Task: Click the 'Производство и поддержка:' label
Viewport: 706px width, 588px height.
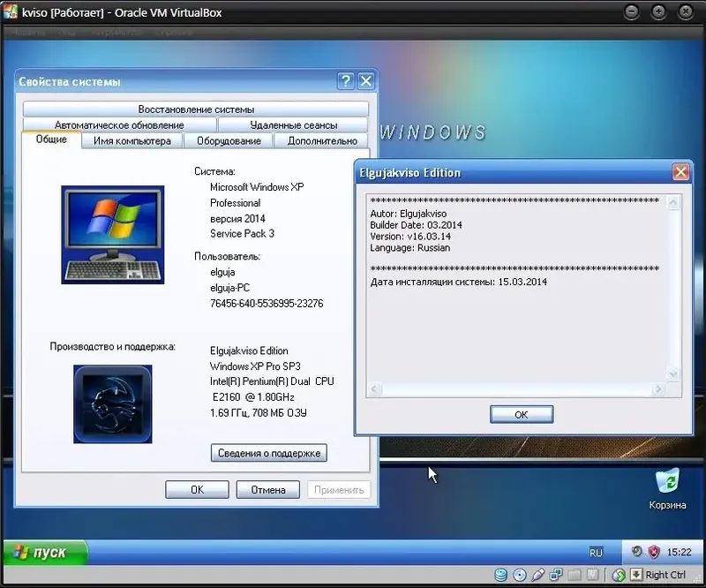Action: point(113,346)
